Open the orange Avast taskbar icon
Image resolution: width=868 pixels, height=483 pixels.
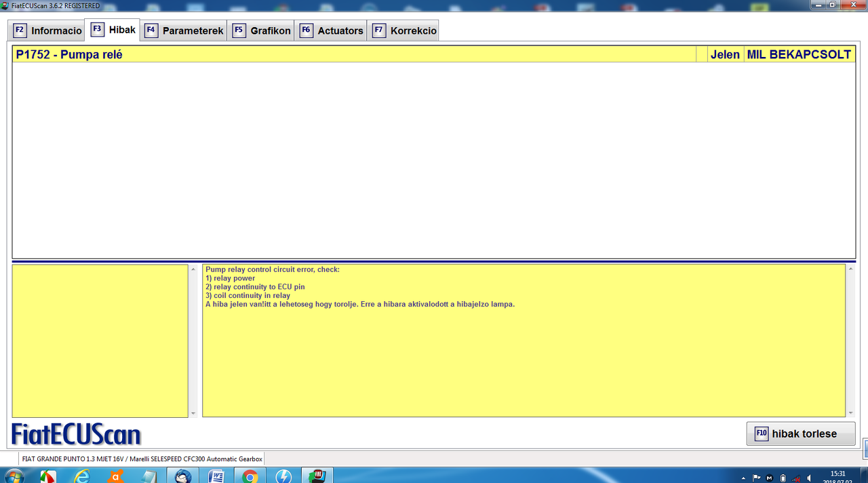click(x=116, y=476)
